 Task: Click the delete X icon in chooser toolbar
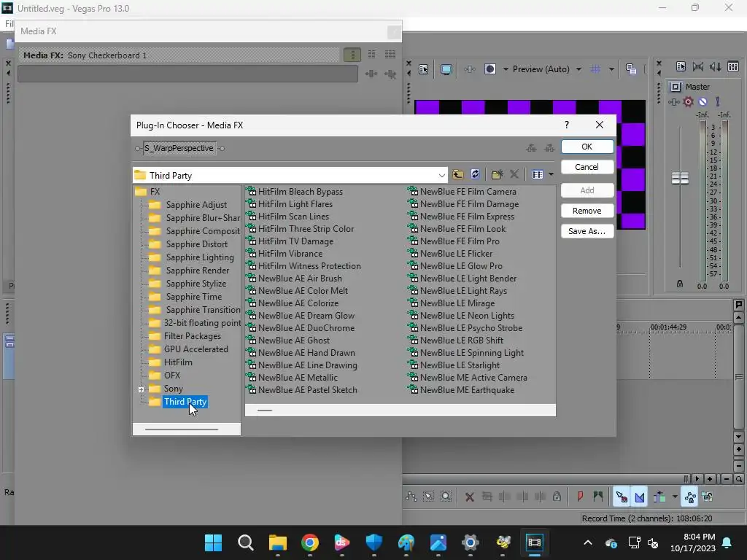[x=514, y=174]
